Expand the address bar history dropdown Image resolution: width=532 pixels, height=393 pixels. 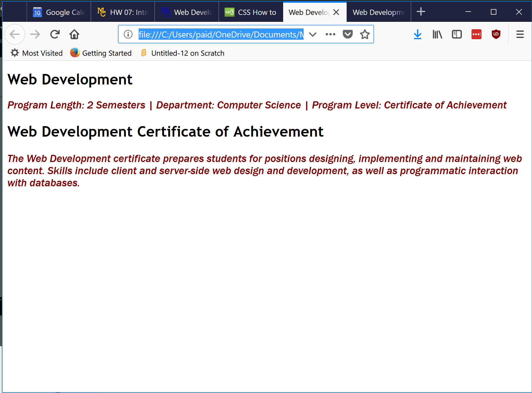[312, 34]
